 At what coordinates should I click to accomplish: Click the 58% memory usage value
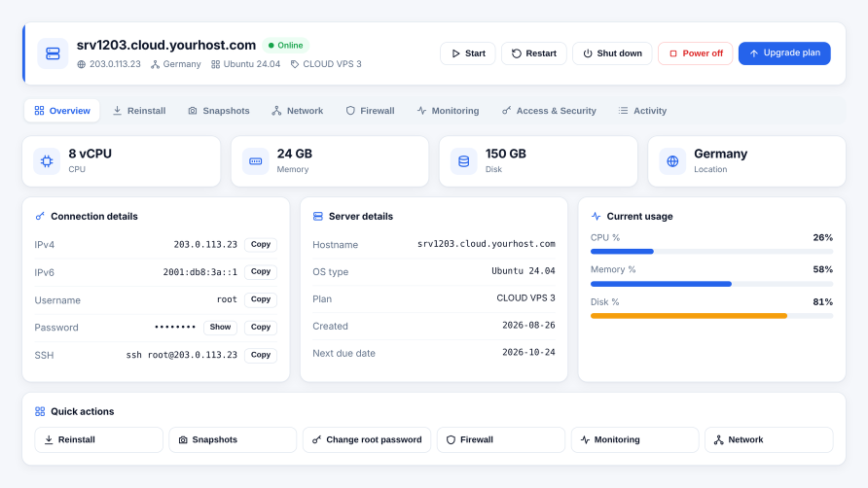pos(822,270)
